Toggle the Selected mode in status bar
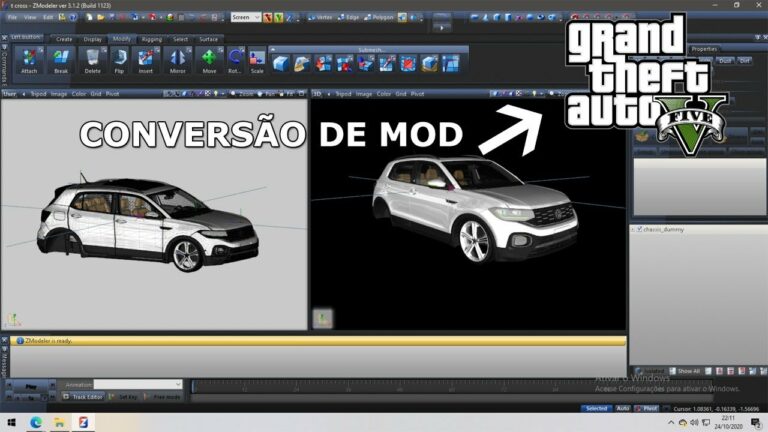 tap(596, 408)
